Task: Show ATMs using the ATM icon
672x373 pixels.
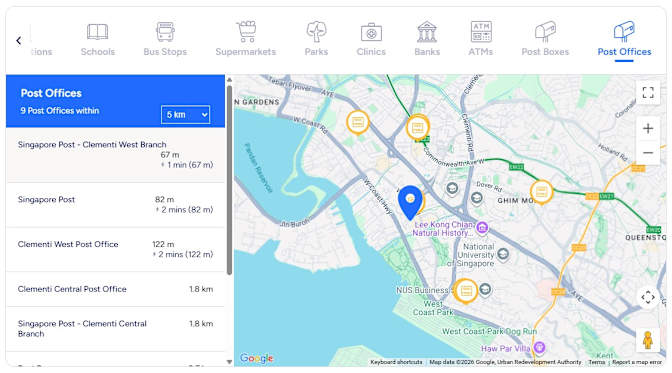Action: coord(481,32)
